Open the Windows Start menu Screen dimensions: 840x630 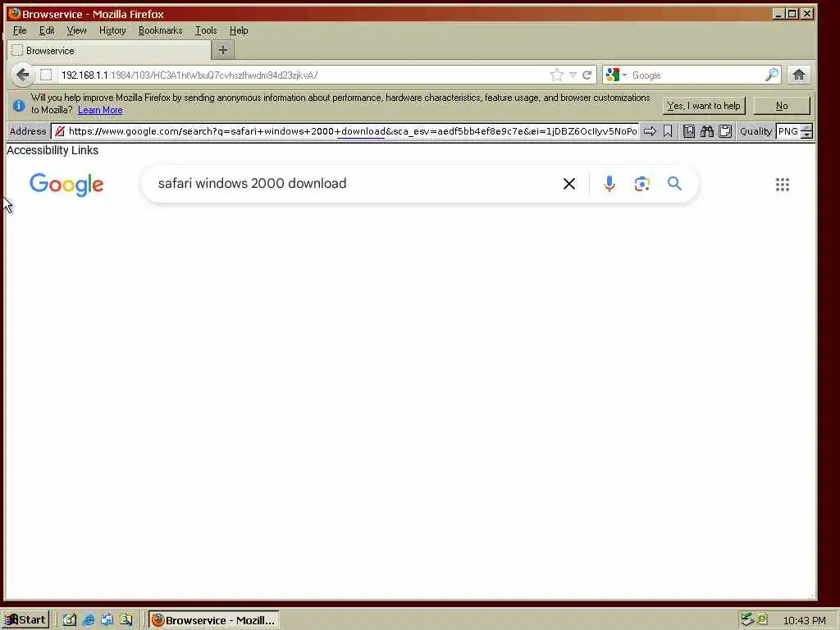point(25,620)
